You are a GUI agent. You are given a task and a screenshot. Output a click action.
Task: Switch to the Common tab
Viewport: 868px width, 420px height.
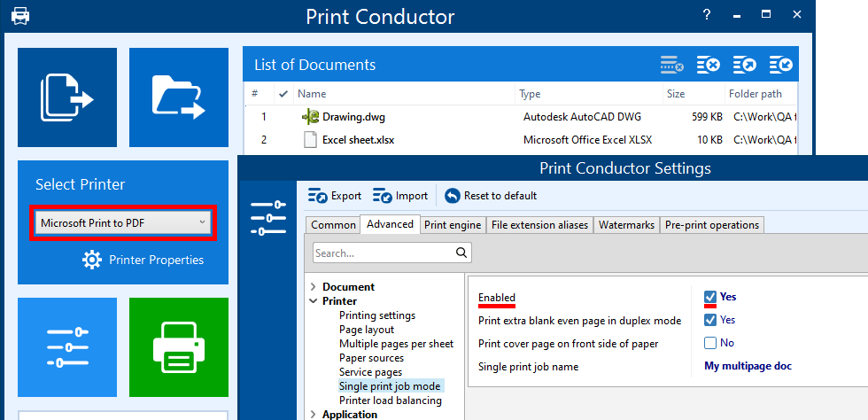pyautogui.click(x=333, y=225)
